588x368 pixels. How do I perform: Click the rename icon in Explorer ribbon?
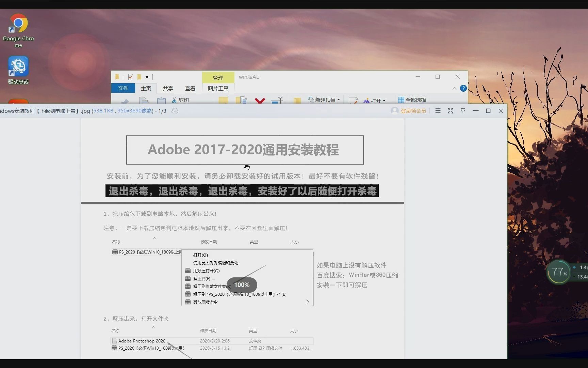point(277,101)
